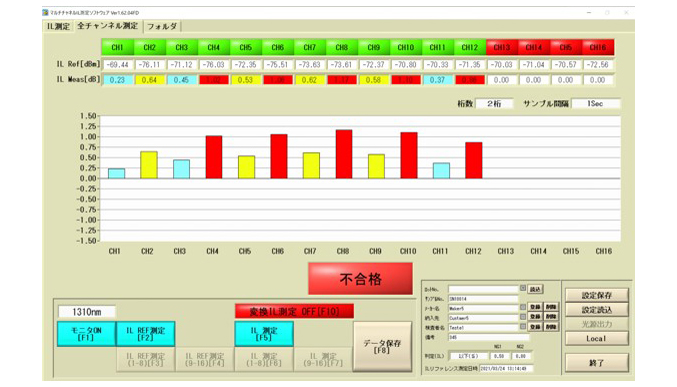Click the CH1 IL Ref value field
This screenshot has height=387, width=677.
click(117, 65)
